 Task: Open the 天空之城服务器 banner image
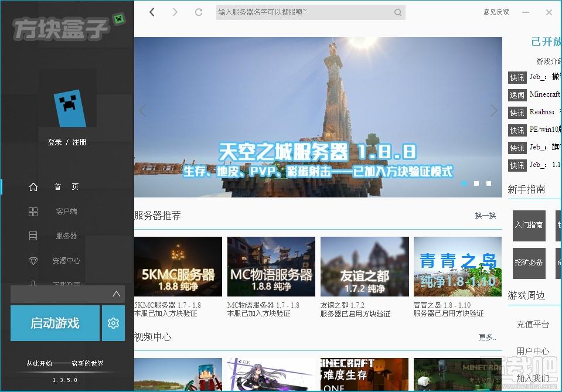click(318, 117)
